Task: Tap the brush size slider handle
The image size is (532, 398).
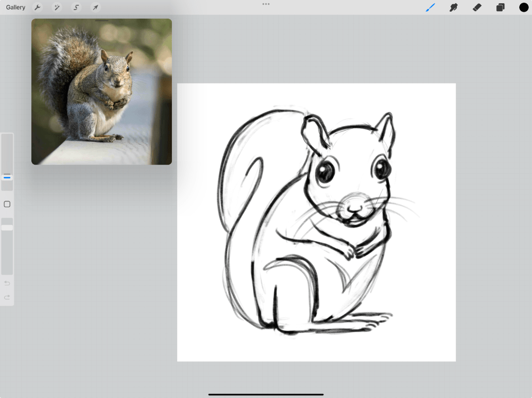Action: pos(7,176)
